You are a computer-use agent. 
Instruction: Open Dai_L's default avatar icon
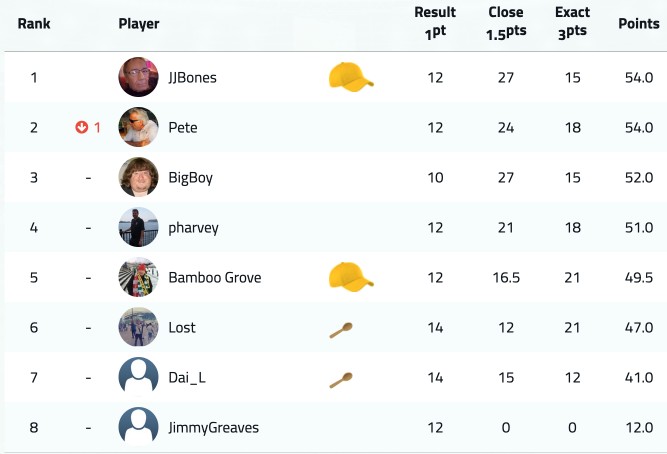pyautogui.click(x=138, y=377)
